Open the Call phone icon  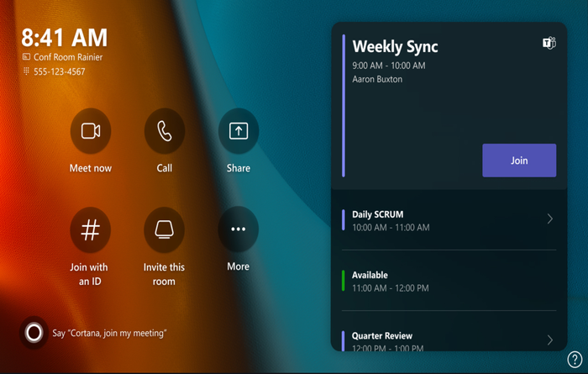pyautogui.click(x=165, y=131)
